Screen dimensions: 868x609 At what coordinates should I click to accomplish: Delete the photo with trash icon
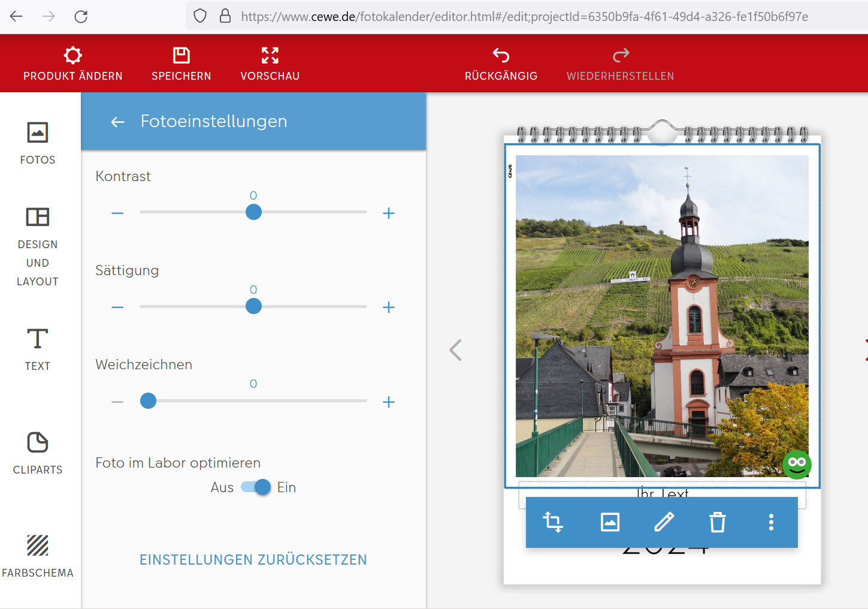point(717,522)
